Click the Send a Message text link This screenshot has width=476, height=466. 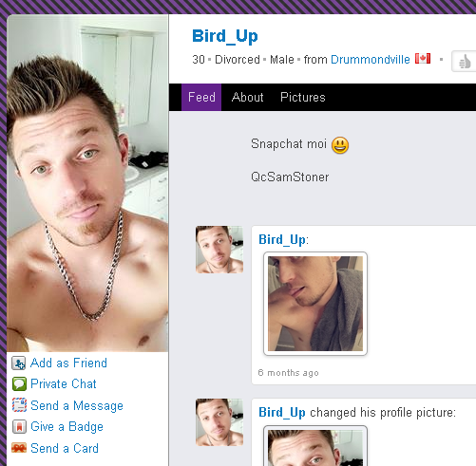[77, 405]
